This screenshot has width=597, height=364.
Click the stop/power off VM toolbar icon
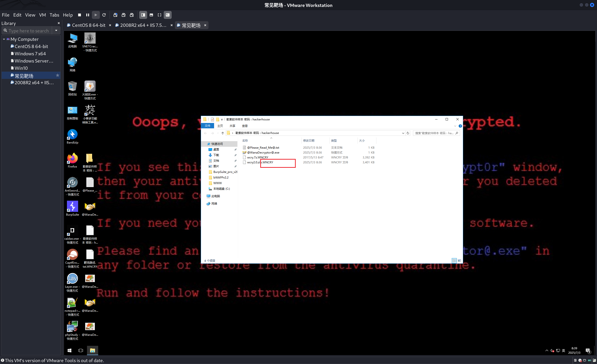80,15
